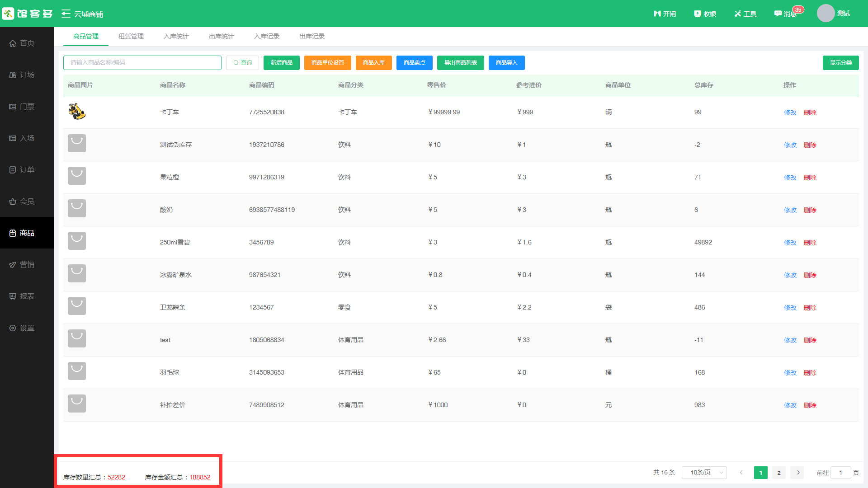This screenshot has width=868, height=488.
Task: Open 会员 members in sidebar
Action: pyautogui.click(x=27, y=202)
